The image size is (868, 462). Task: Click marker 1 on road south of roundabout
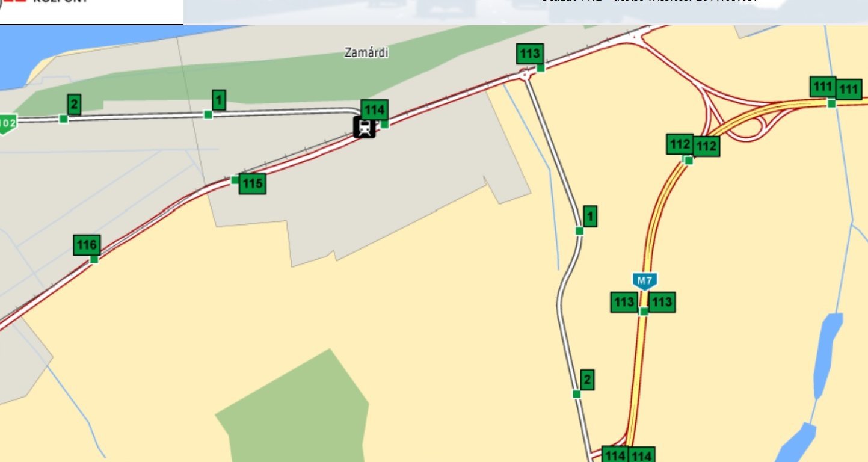point(590,216)
